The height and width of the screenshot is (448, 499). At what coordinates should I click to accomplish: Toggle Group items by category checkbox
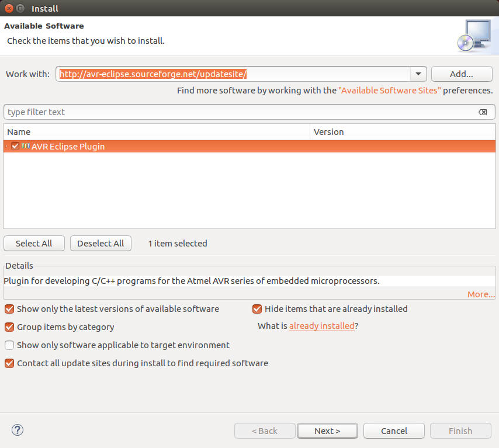pyautogui.click(x=9, y=327)
